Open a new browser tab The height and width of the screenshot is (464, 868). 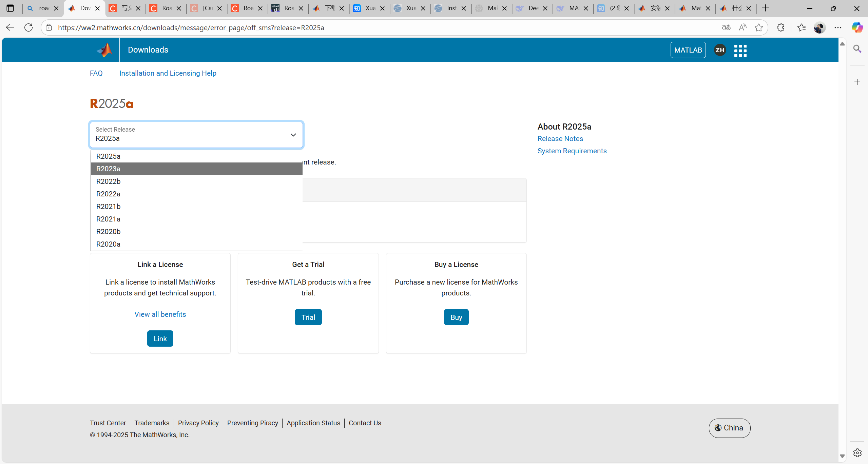point(765,8)
